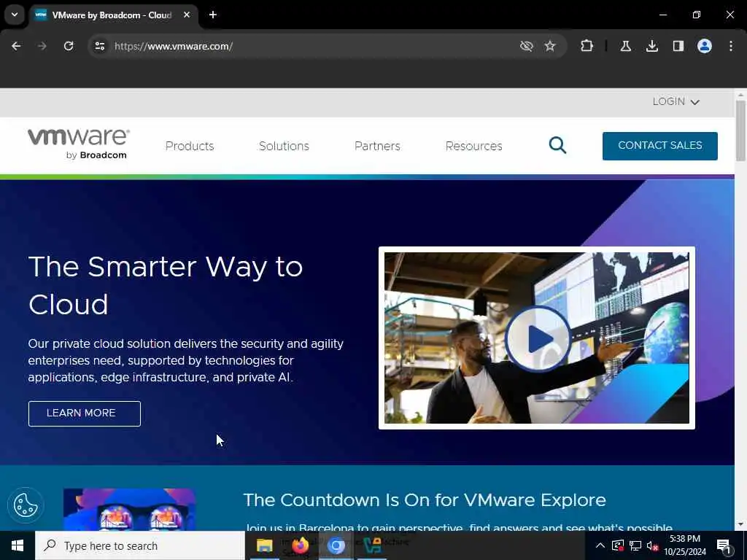Screen dimensions: 747x560
Task: Open network status tray icon
Action: pos(635,545)
